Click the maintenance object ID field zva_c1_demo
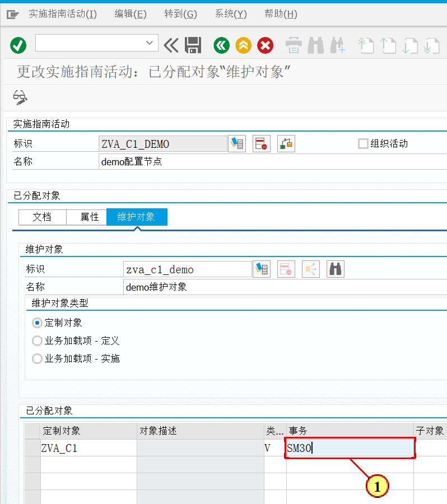The image size is (447, 504). click(188, 269)
